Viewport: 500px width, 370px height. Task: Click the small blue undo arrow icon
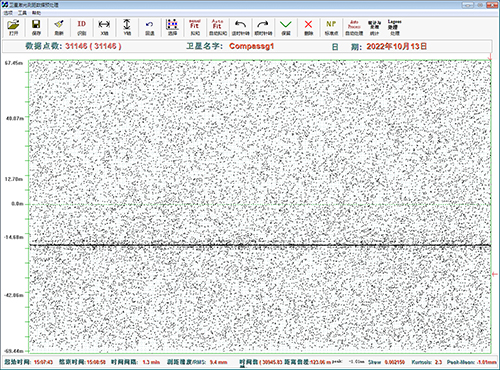[x=150, y=27]
